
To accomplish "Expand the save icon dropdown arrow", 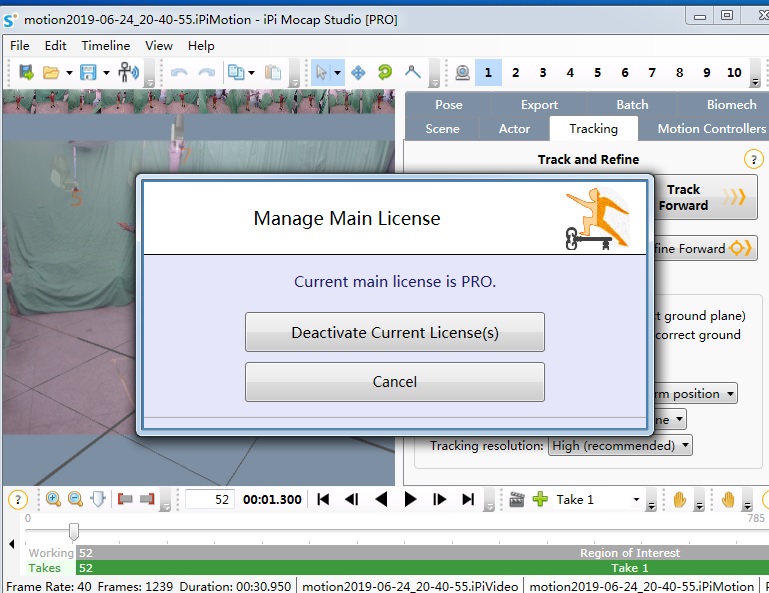I will tap(106, 73).
